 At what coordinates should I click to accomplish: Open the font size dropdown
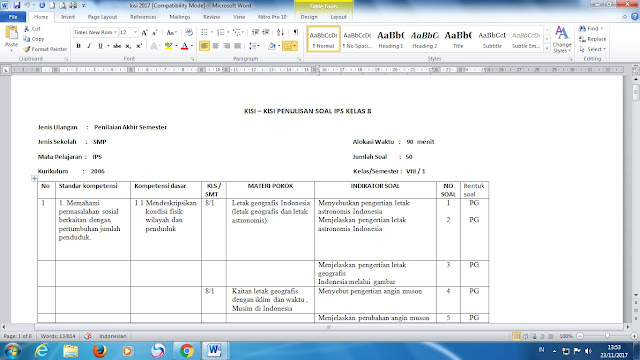pyautogui.click(x=136, y=32)
